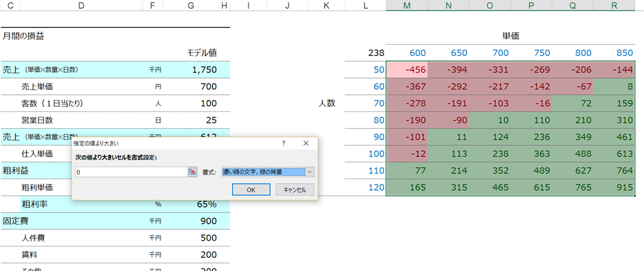Click the キャンセル button

[x=295, y=190]
